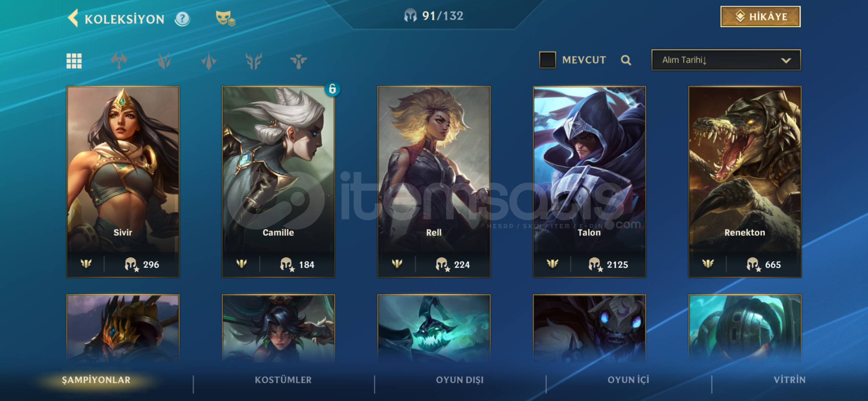Open the Vitrin tab
868x401 pixels.
point(790,380)
